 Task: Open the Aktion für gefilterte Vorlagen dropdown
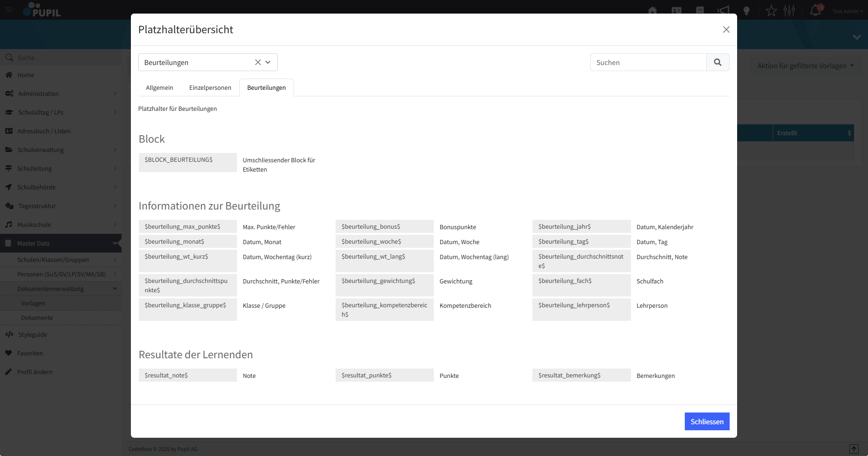click(x=805, y=66)
